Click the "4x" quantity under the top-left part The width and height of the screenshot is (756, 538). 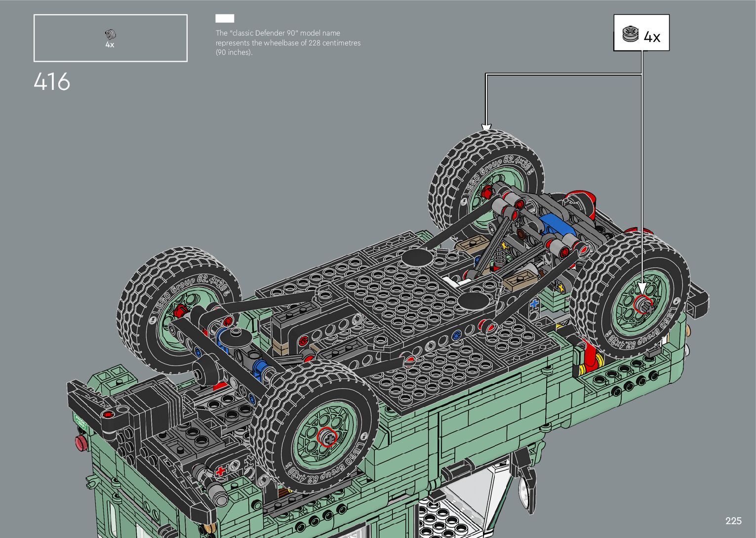[110, 45]
